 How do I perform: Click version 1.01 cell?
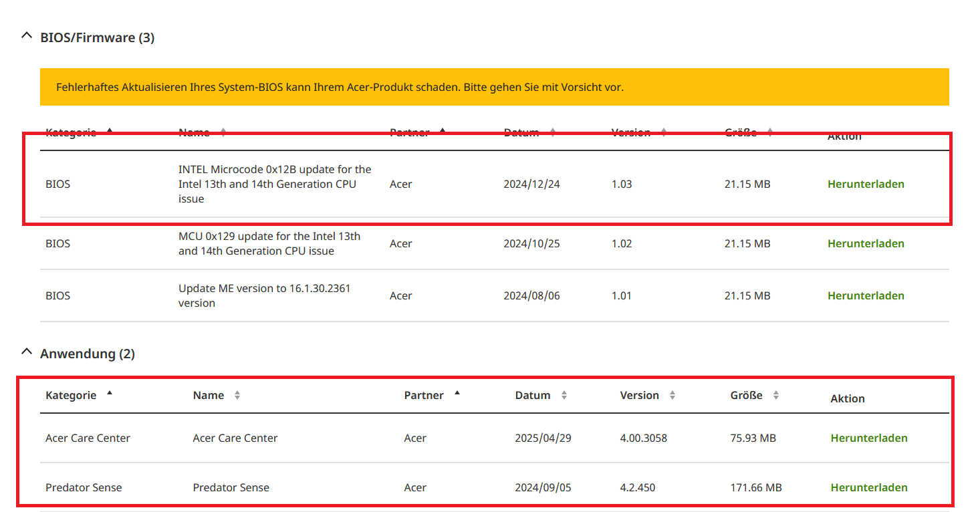[x=622, y=295]
